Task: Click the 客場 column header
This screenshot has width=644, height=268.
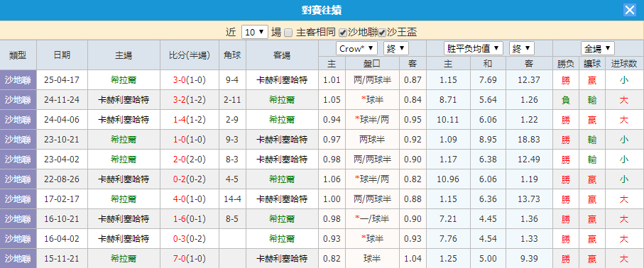Action: [x=282, y=55]
